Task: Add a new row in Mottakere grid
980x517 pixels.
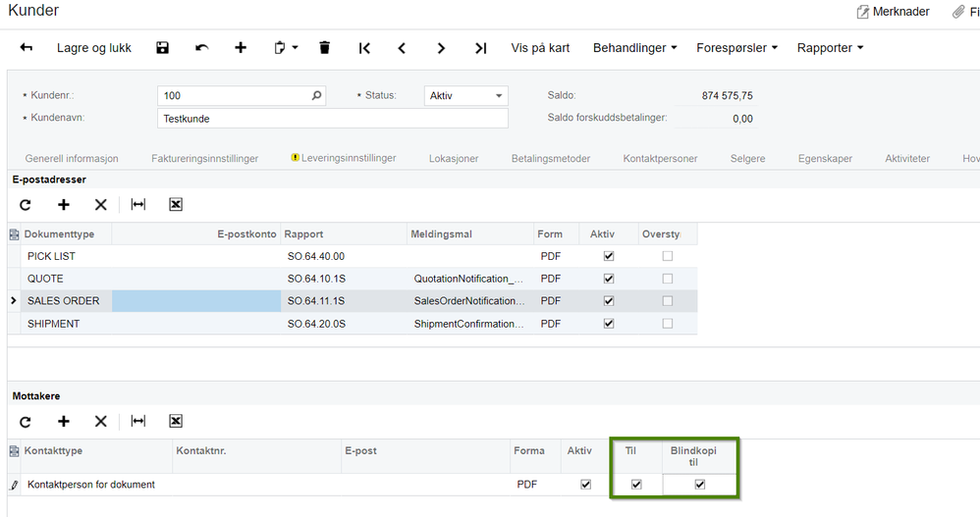Action: (x=63, y=422)
